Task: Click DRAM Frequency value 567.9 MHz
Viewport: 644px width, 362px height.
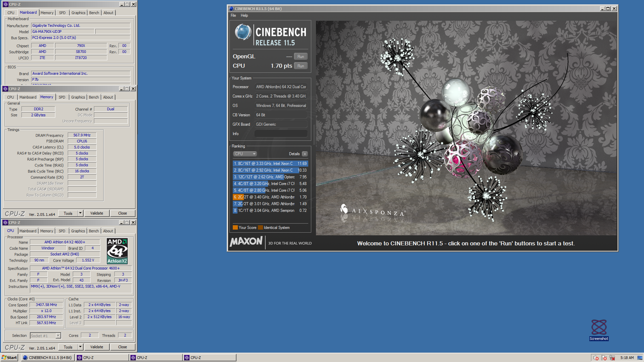Action: (x=82, y=135)
